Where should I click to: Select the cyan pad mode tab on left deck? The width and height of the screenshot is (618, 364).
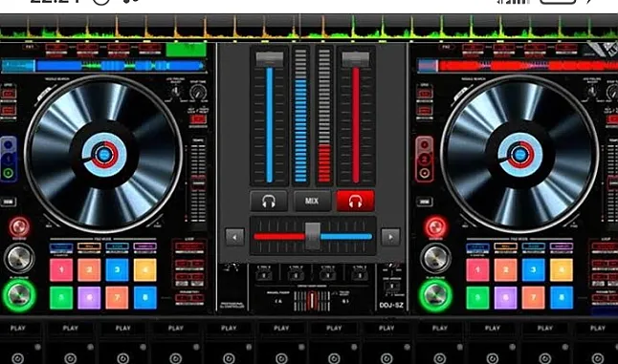click(x=117, y=247)
